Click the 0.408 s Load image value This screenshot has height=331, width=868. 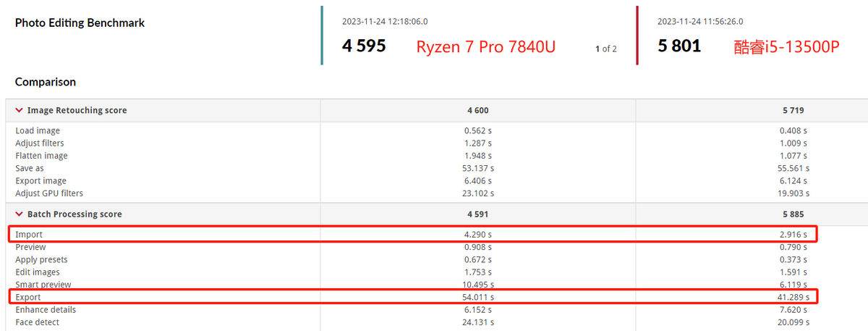pos(793,131)
